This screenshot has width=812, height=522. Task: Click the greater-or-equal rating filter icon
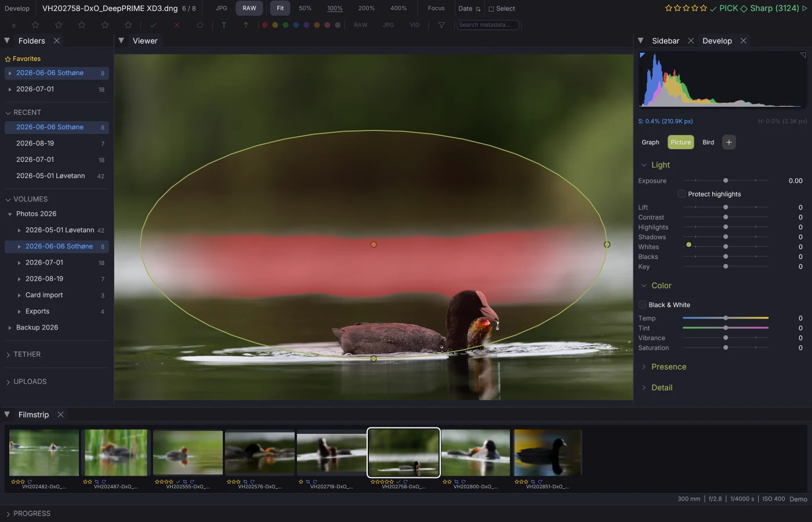pos(14,25)
